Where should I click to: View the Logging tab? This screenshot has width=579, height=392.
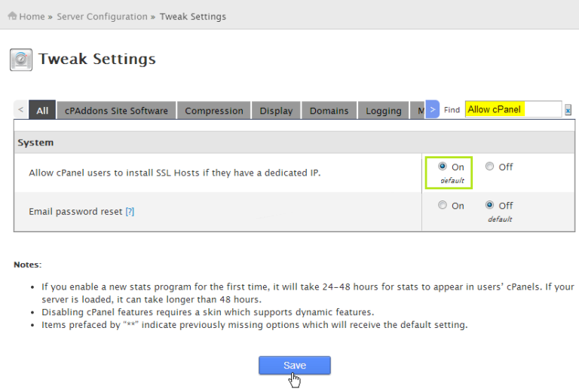pos(384,111)
